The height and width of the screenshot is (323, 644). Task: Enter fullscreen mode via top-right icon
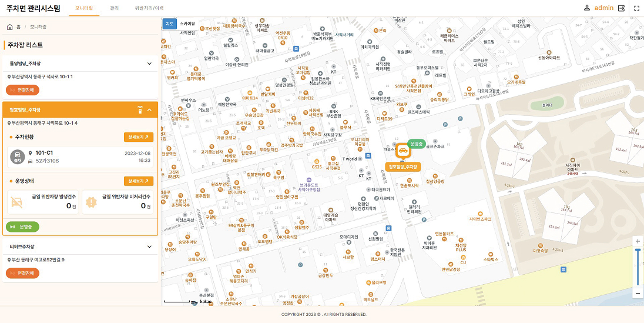637,8
